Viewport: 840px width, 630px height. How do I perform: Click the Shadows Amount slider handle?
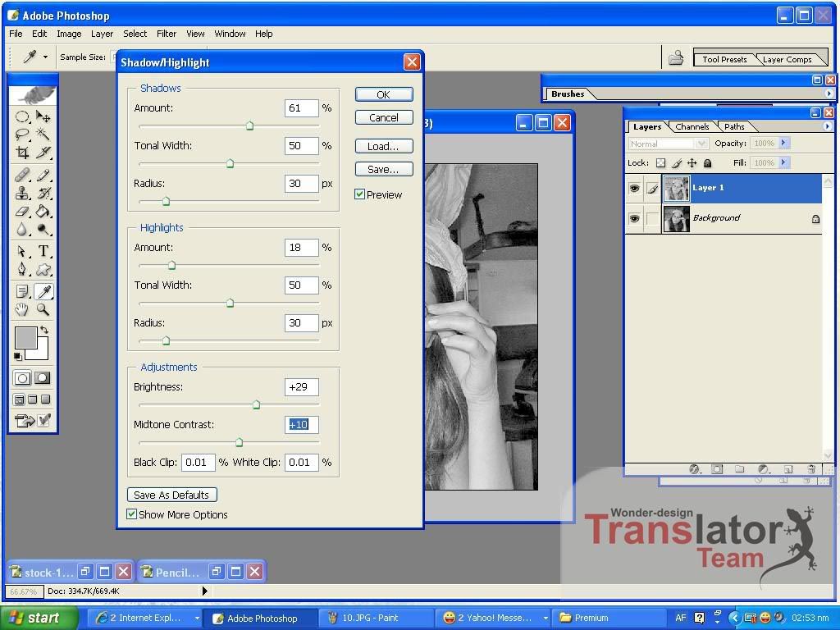[249, 126]
